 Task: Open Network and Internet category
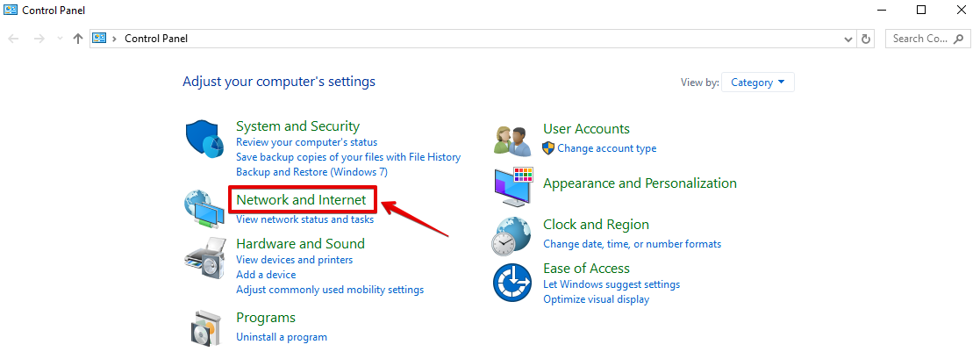(x=301, y=200)
